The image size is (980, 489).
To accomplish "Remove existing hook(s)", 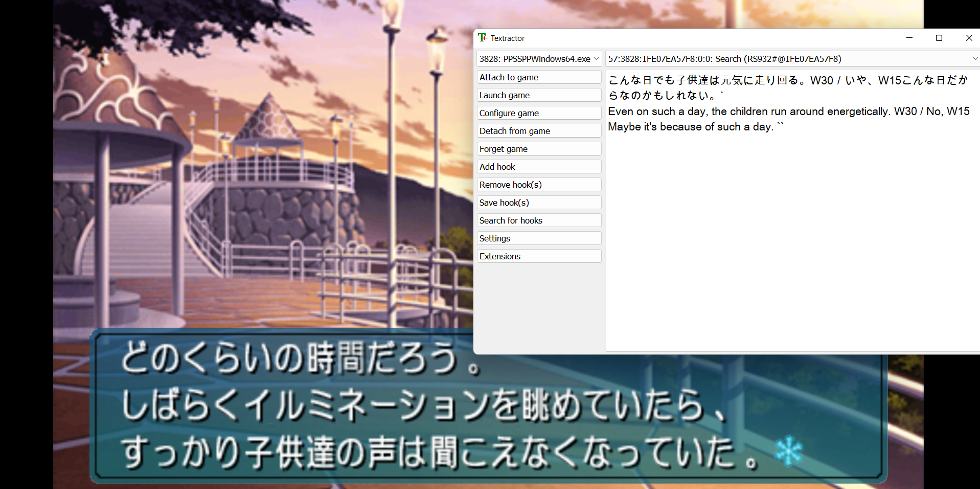I will point(539,184).
